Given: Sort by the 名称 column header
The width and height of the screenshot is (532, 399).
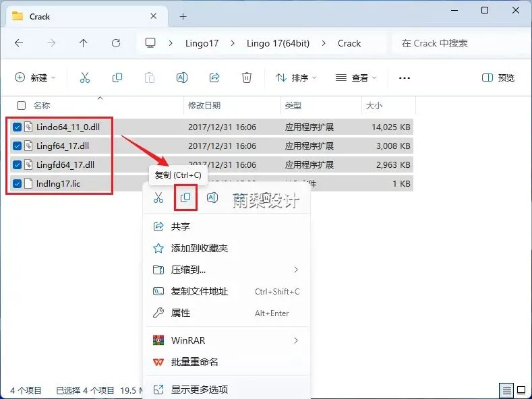Looking at the screenshot, I should click(x=42, y=106).
